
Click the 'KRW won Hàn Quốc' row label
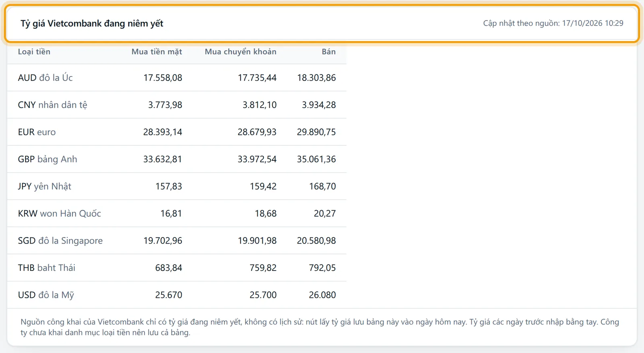pos(60,213)
